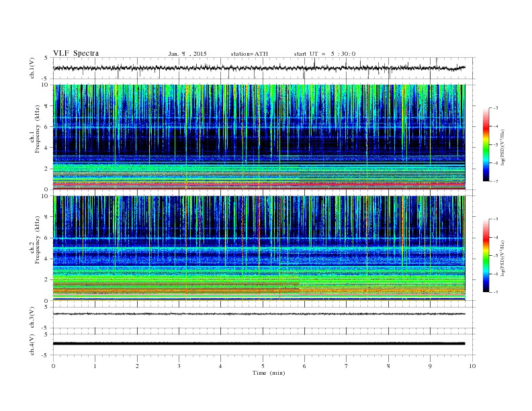Click the "Time (min)" axis label
Image resolution: width=532 pixels, height=411 pixels.
click(x=269, y=373)
